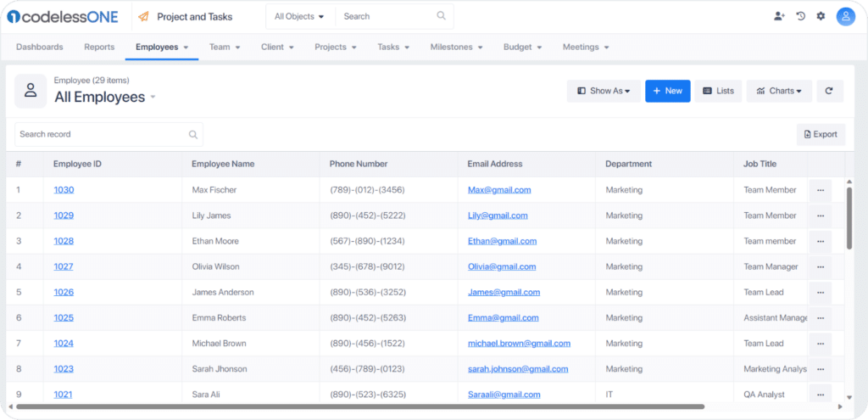
Task: Click the Project and Tasks paper plane icon
Action: pos(143,17)
